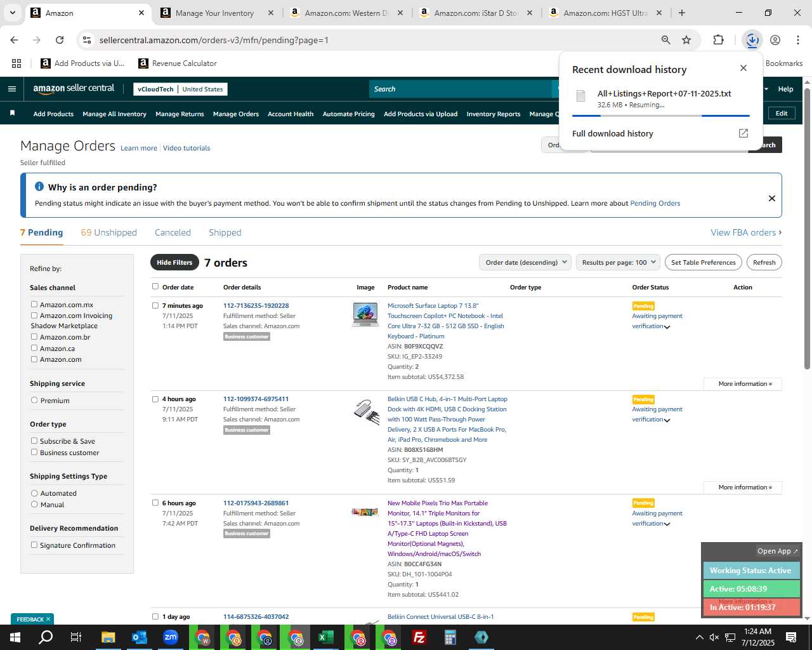Switch to the 69 Unshipped tab
This screenshot has height=650, width=812.
coord(109,232)
